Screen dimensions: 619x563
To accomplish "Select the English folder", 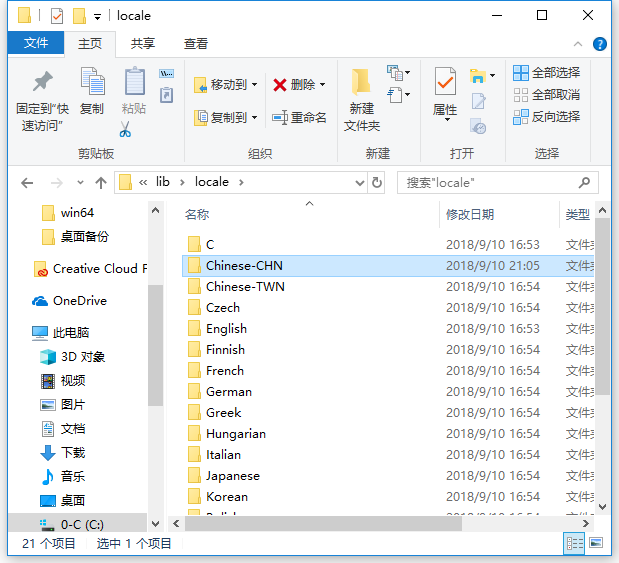I will pyautogui.click(x=388, y=328).
